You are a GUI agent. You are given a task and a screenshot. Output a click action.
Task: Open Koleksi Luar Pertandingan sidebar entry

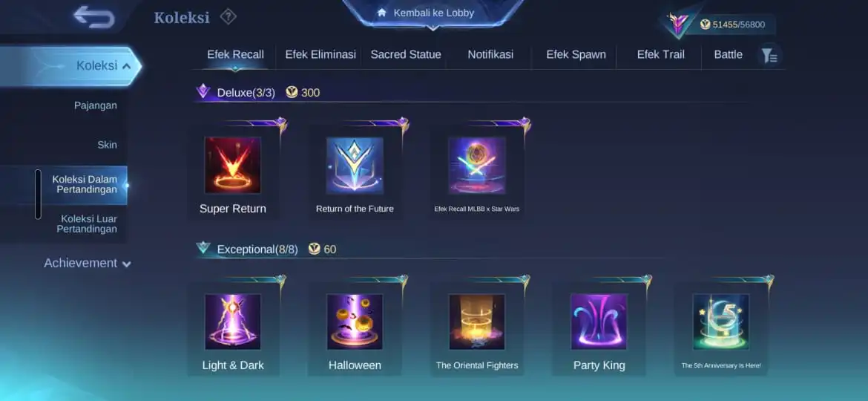pos(88,224)
